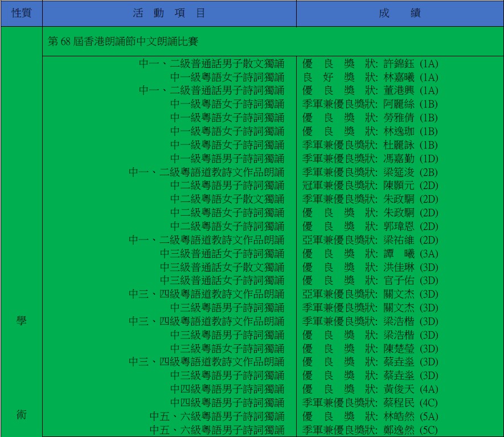This screenshot has width=504, height=437.
Task: Click result 季軍兼優良獎狀: 蔡程民 (4C)
Action: [x=370, y=403]
